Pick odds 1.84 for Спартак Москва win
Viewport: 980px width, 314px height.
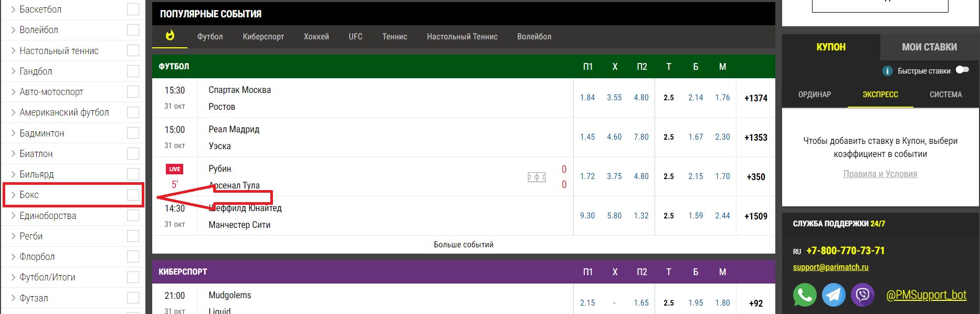click(x=587, y=98)
